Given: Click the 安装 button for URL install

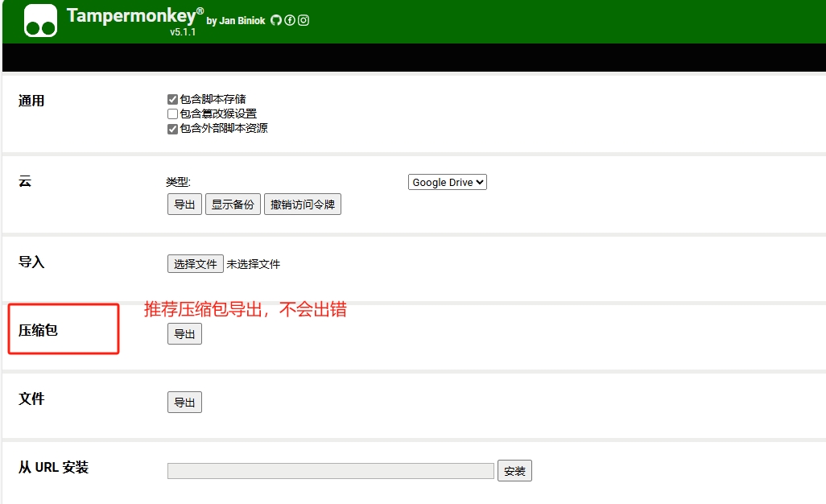Looking at the screenshot, I should pyautogui.click(x=514, y=471).
